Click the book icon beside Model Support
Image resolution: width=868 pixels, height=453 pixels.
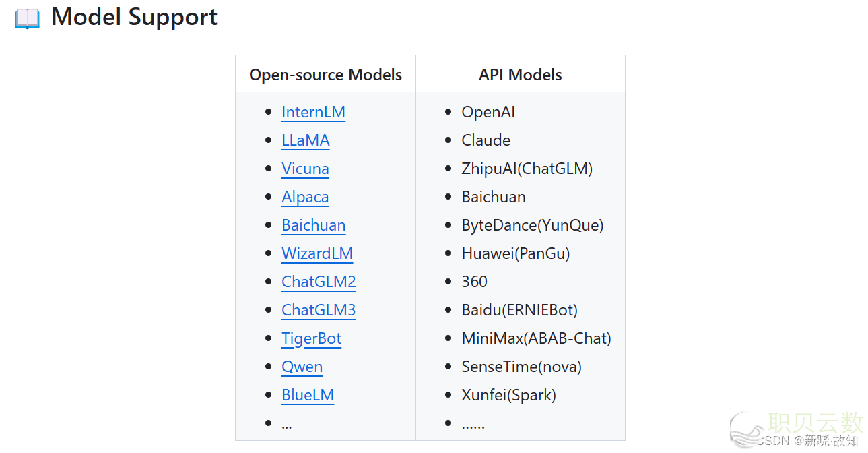28,18
